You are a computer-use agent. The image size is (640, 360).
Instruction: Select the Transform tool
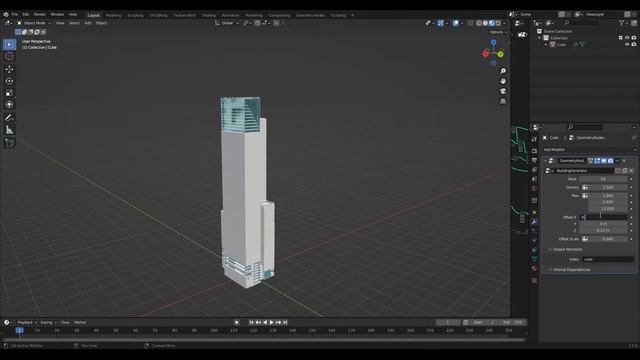pyautogui.click(x=9, y=105)
